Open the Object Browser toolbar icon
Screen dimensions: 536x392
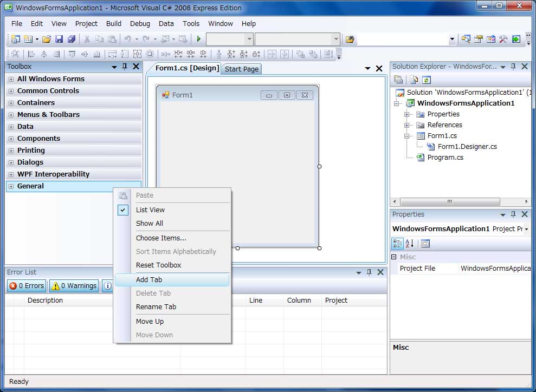tap(491, 39)
